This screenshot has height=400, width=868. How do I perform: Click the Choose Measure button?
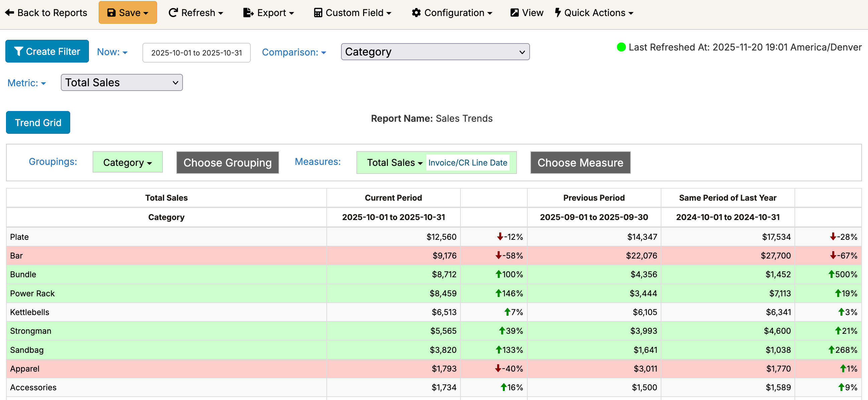pyautogui.click(x=580, y=163)
